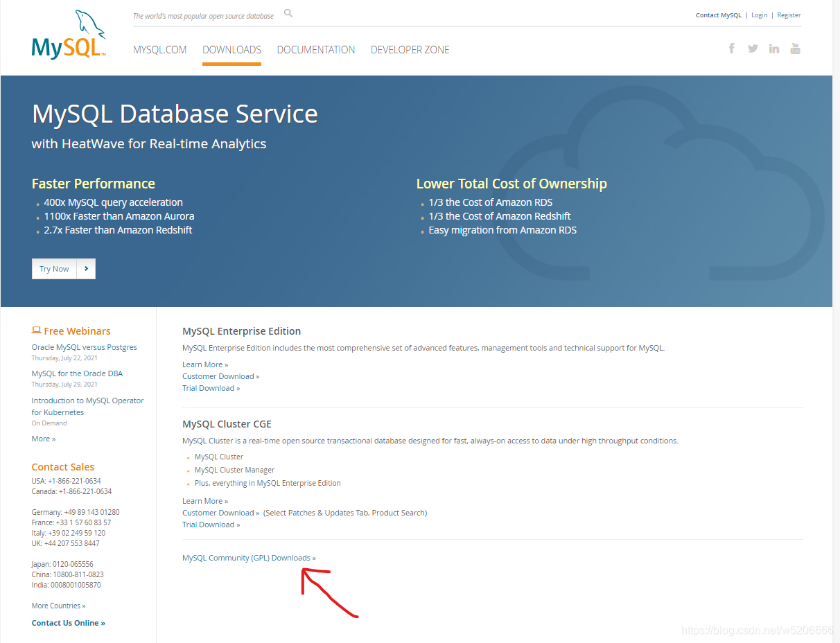Viewport: 840px width, 643px height.
Task: Open MySQL Twitter page icon
Action: 753,49
